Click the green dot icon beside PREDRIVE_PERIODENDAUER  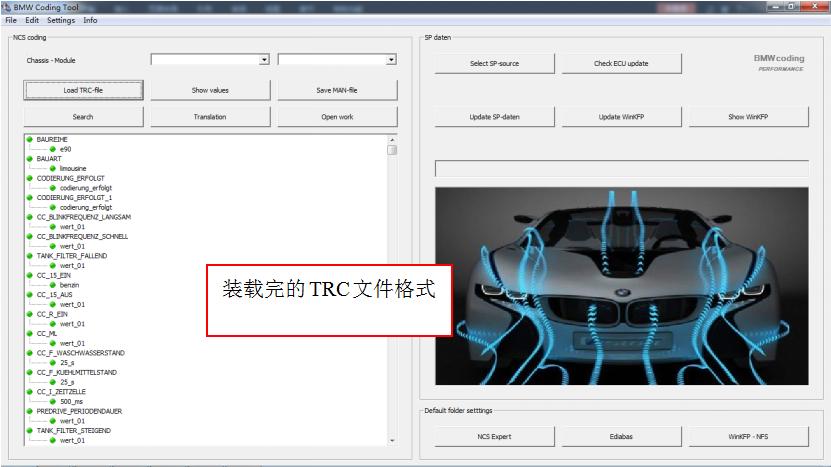30,411
